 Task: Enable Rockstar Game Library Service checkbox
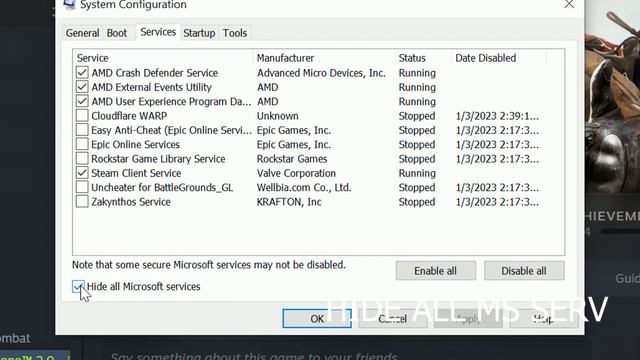coord(82,158)
